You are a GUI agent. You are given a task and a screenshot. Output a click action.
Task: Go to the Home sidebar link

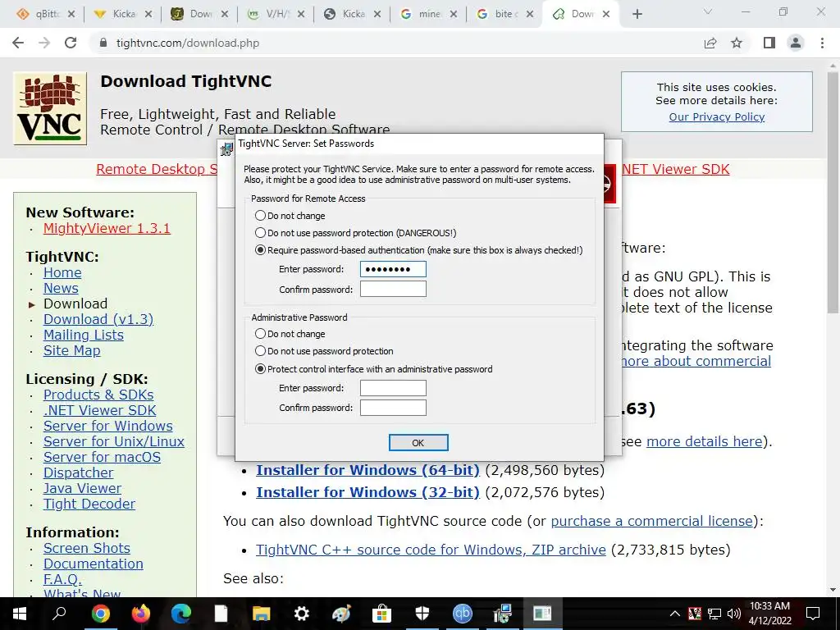(x=62, y=272)
